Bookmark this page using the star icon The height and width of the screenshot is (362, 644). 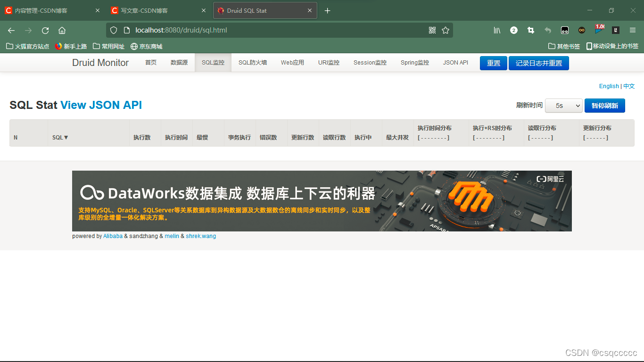pyautogui.click(x=446, y=30)
